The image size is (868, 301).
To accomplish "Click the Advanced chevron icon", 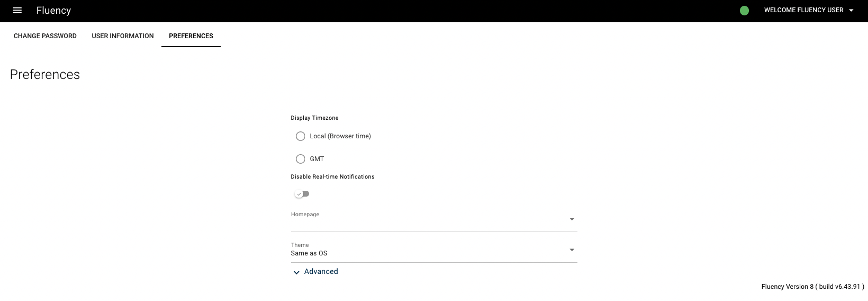I will click(x=296, y=272).
